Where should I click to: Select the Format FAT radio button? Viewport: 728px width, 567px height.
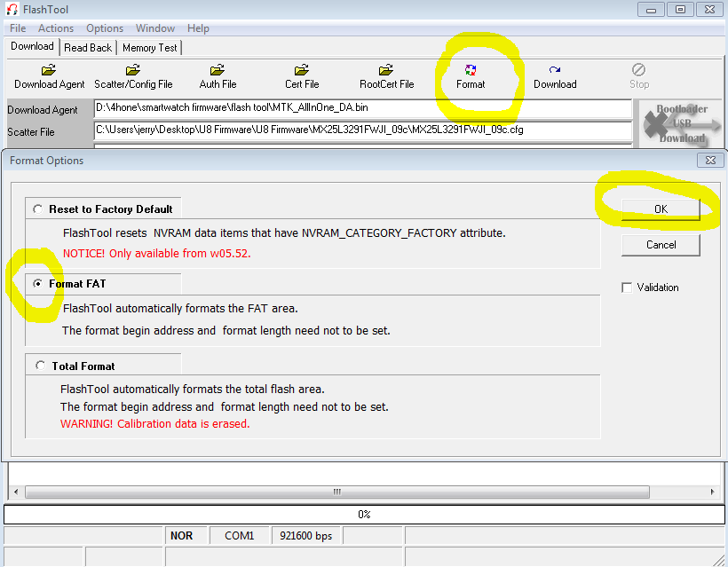[x=38, y=284]
